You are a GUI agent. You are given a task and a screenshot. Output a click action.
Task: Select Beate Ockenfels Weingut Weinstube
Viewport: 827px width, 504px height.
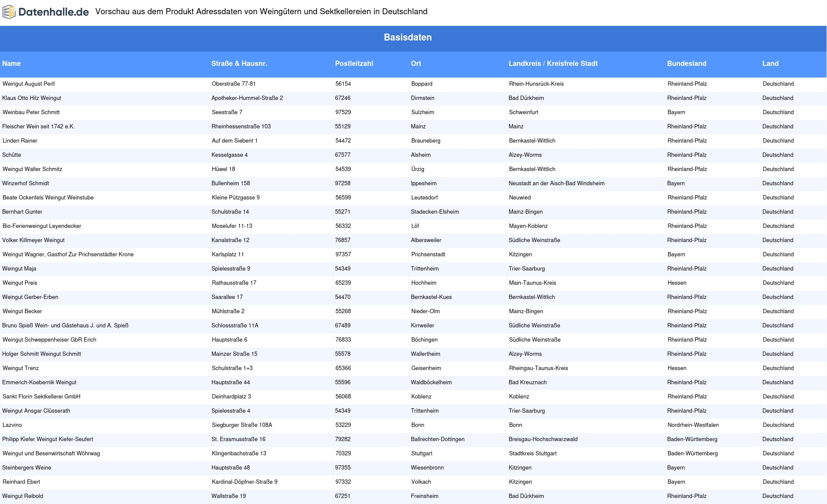48,198
